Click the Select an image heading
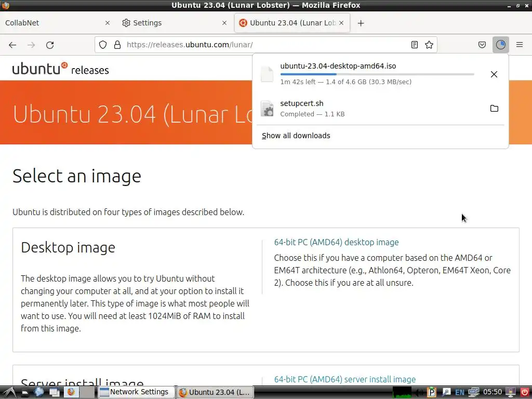This screenshot has width=532, height=399. [77, 176]
